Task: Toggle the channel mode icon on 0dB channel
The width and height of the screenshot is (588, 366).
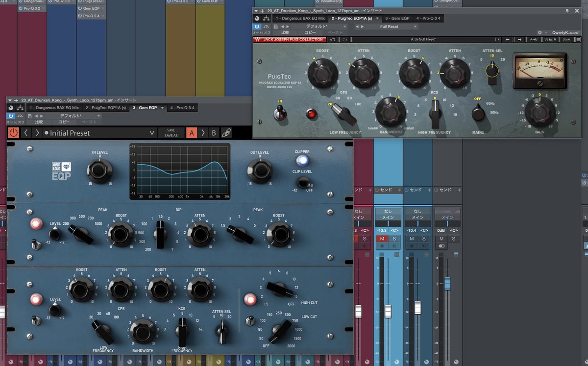Action: [442, 246]
